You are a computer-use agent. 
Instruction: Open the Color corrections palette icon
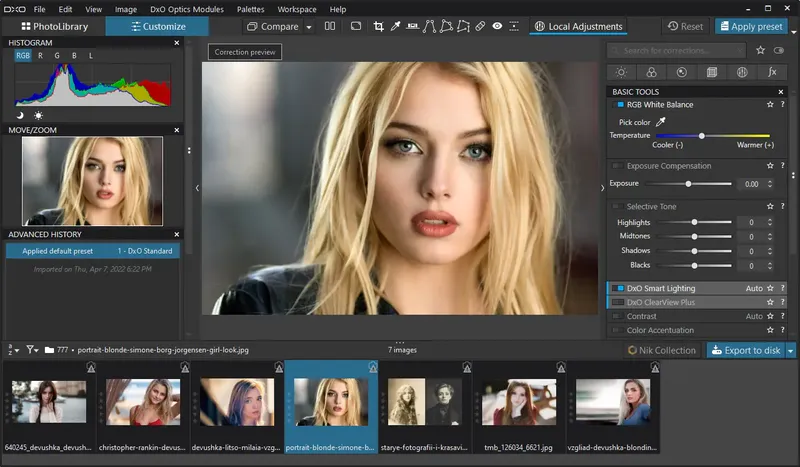coord(651,72)
